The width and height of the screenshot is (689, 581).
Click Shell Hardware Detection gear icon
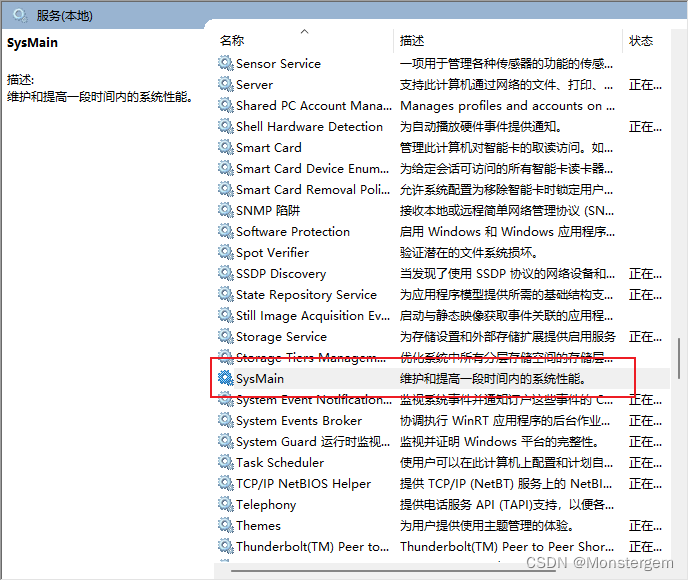(x=225, y=127)
